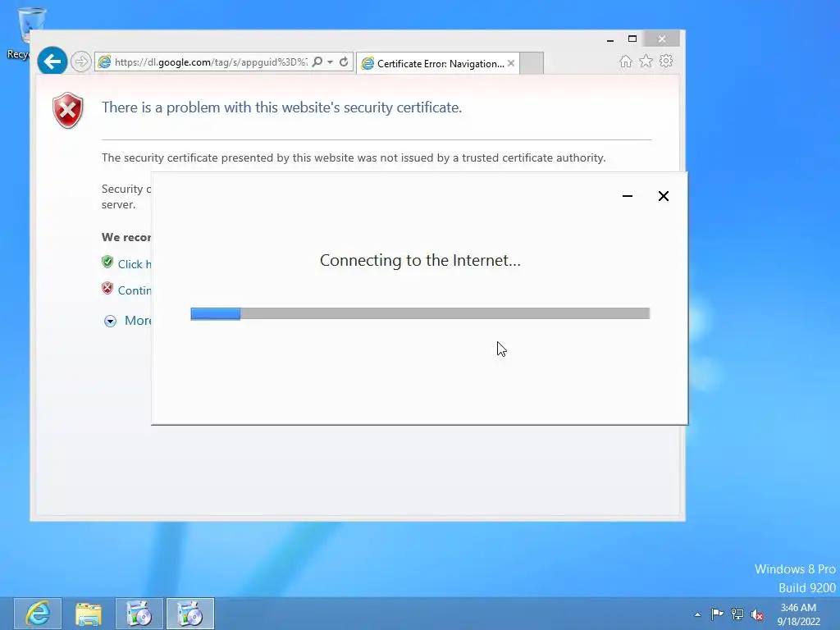Click the forward navigation arrow
This screenshot has height=630, width=840.
click(x=81, y=62)
